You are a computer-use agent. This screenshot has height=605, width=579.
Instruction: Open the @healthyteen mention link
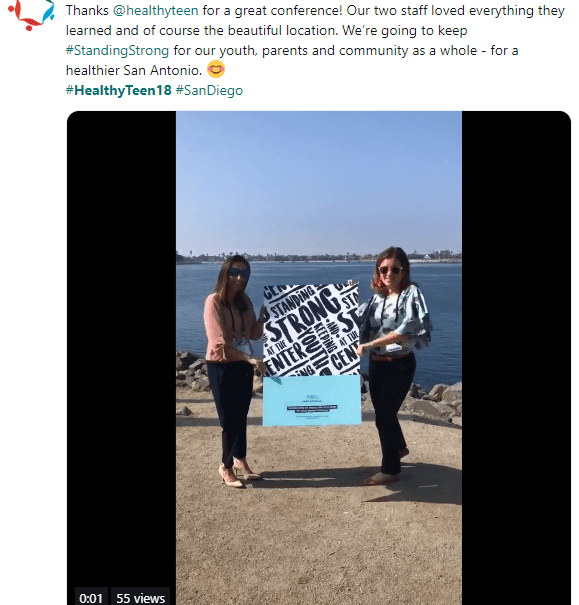(155, 10)
